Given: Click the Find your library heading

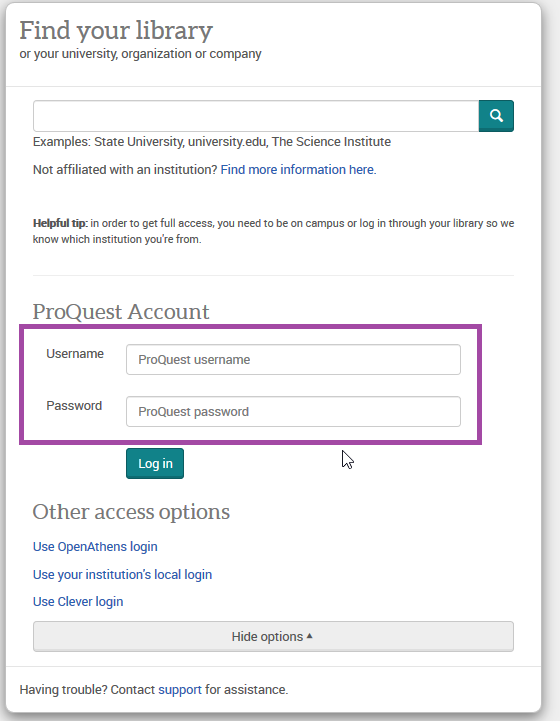Looking at the screenshot, I should click(x=116, y=30).
